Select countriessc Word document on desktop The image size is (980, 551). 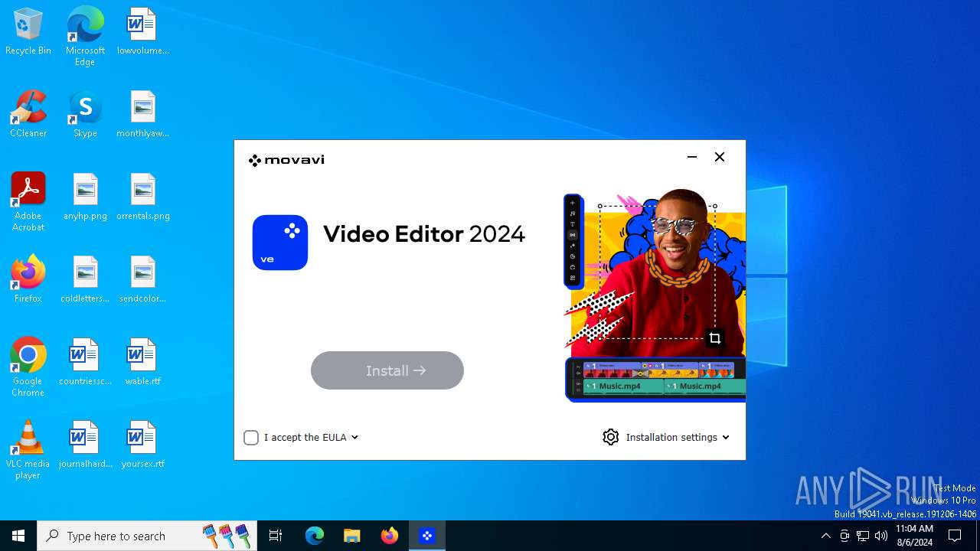[85, 363]
